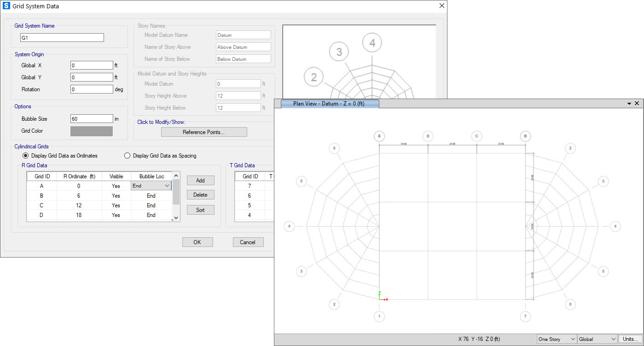Edit the Grid System Name G1 field
Screen dimensions: 644x346
point(62,37)
